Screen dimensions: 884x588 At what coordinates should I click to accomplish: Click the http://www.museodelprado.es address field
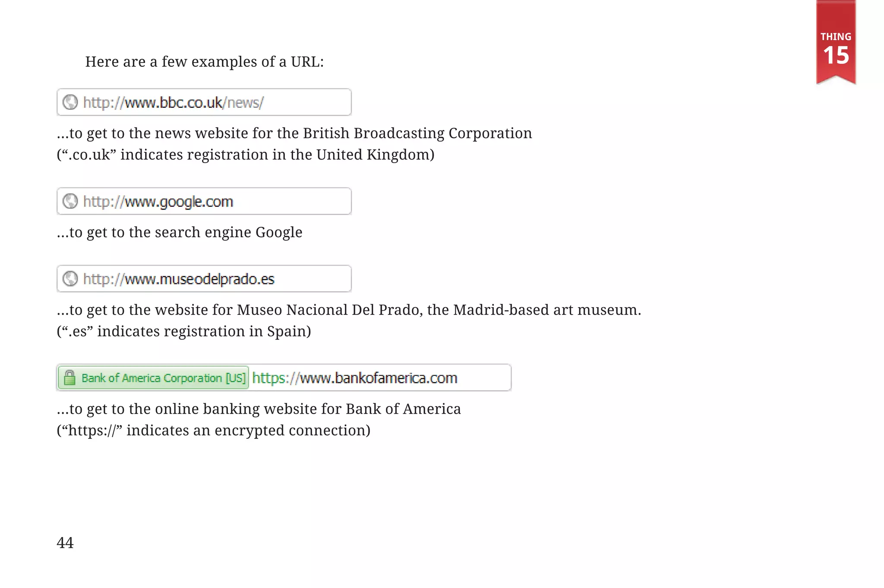(204, 279)
